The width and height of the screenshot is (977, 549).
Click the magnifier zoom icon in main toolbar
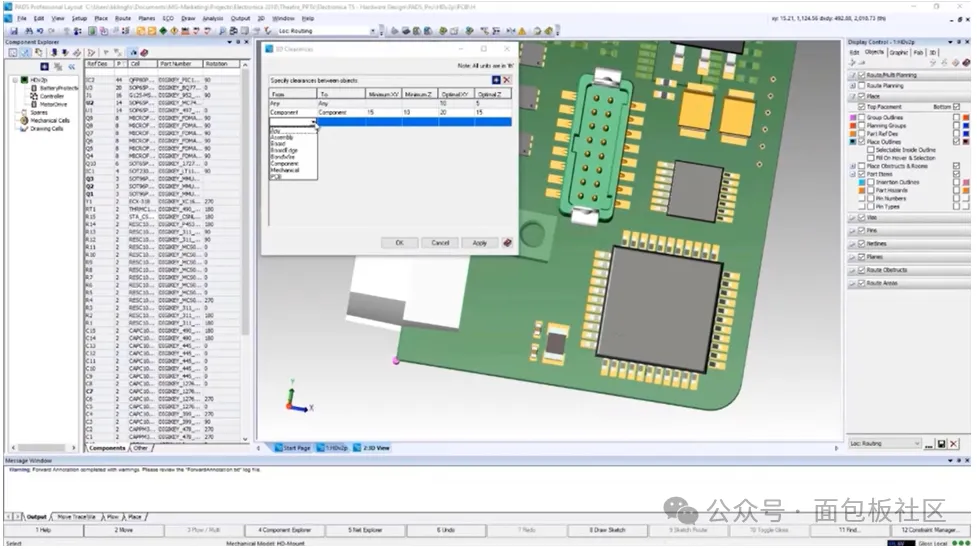(222, 31)
